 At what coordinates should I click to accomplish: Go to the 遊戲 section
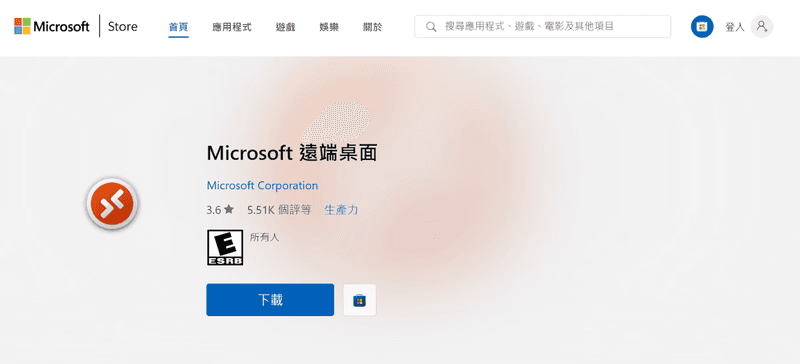pos(285,27)
